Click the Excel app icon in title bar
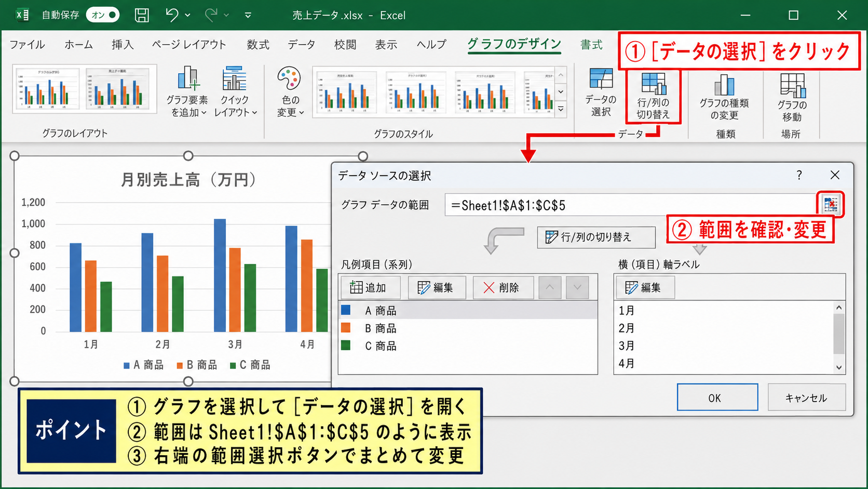868x489 pixels. click(x=22, y=15)
